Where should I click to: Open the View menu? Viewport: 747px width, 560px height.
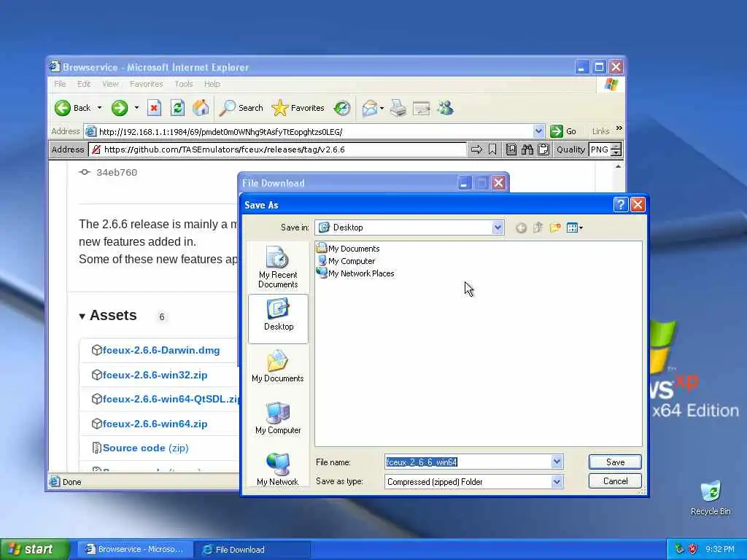pyautogui.click(x=110, y=85)
